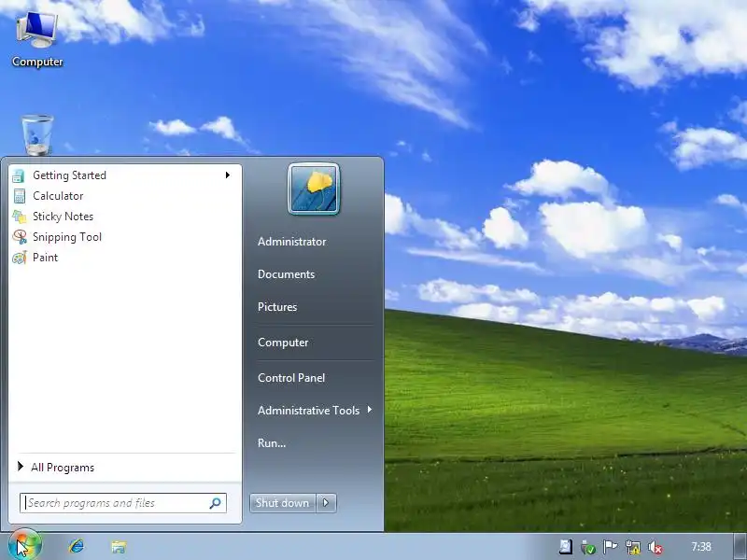Open Paint from Start menu
Image resolution: width=747 pixels, height=560 pixels.
124,258
